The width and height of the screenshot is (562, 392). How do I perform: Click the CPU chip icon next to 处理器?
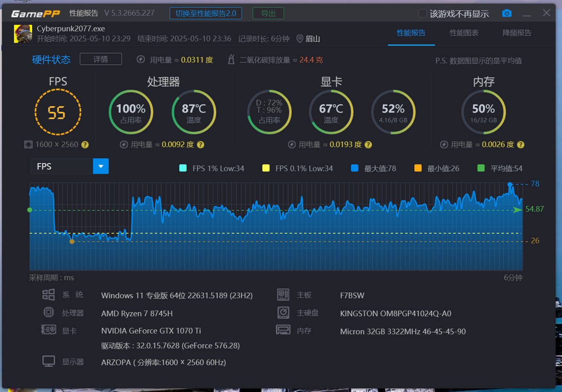pos(48,312)
